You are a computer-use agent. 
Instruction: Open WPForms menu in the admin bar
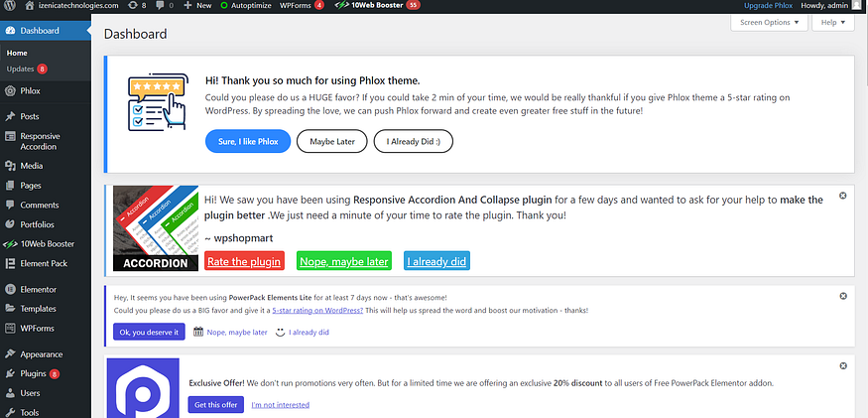[302, 6]
